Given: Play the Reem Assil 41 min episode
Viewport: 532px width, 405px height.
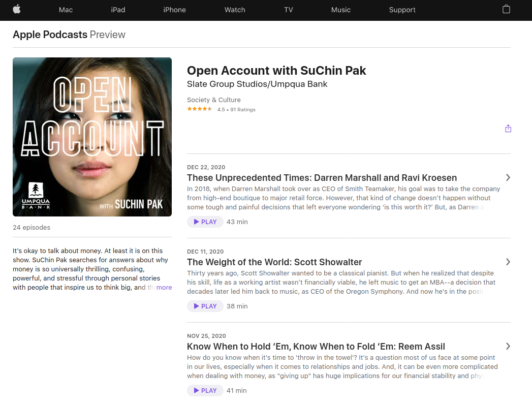Looking at the screenshot, I should pyautogui.click(x=205, y=391).
